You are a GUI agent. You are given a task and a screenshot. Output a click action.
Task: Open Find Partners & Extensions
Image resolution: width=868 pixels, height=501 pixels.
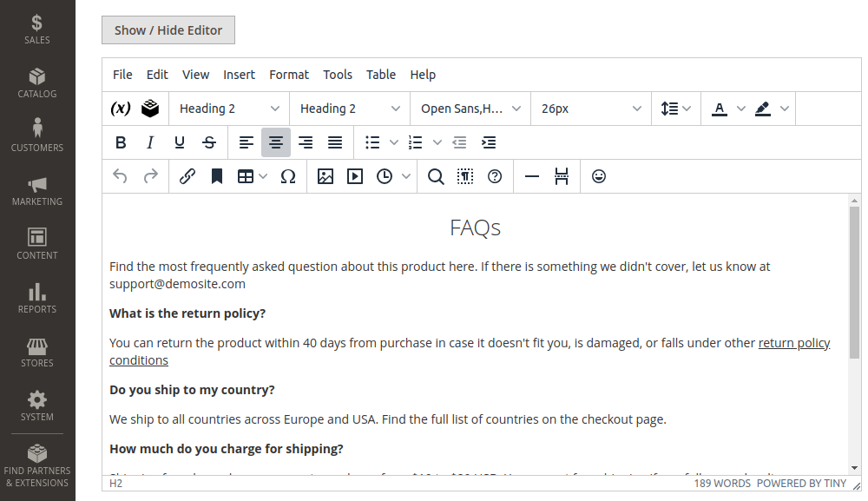pyautogui.click(x=37, y=465)
